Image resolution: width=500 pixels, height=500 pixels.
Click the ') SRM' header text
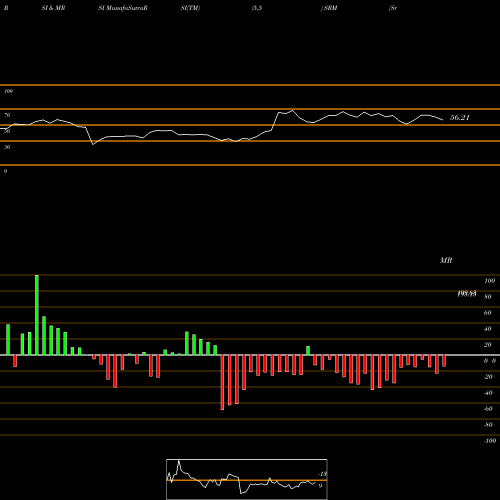pos(329,8)
